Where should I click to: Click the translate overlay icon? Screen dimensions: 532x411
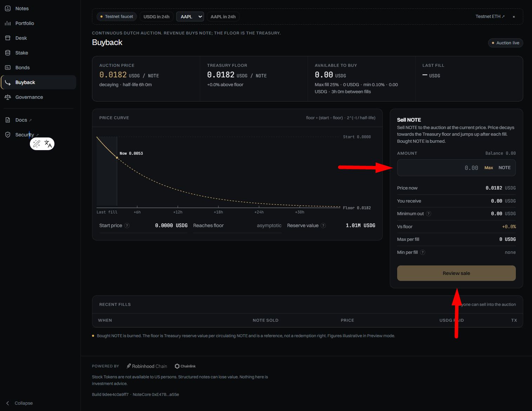(48, 143)
